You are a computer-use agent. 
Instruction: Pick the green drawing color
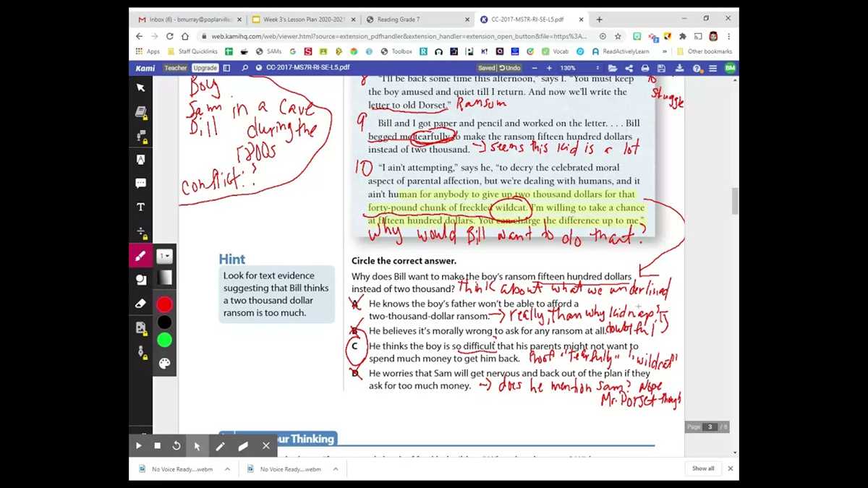(165, 340)
